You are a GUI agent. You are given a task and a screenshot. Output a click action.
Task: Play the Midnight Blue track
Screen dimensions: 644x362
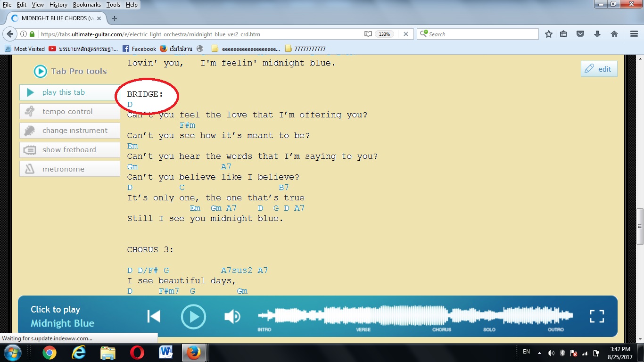tap(193, 316)
